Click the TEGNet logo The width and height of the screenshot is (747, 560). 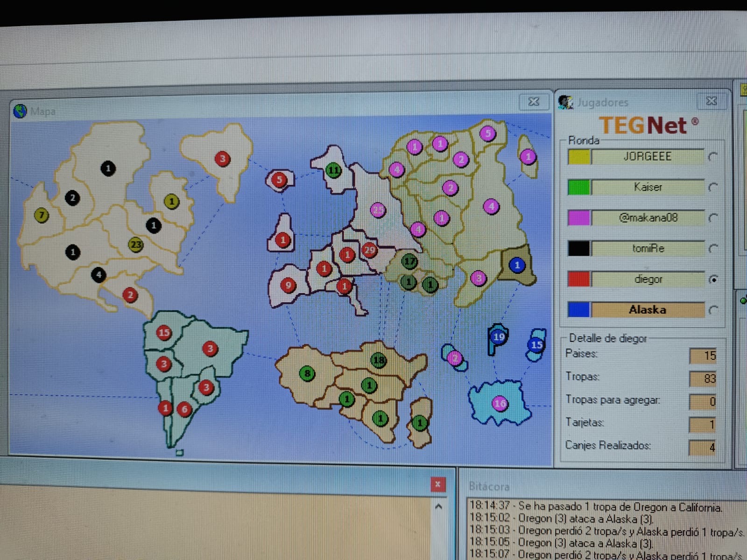click(x=648, y=125)
